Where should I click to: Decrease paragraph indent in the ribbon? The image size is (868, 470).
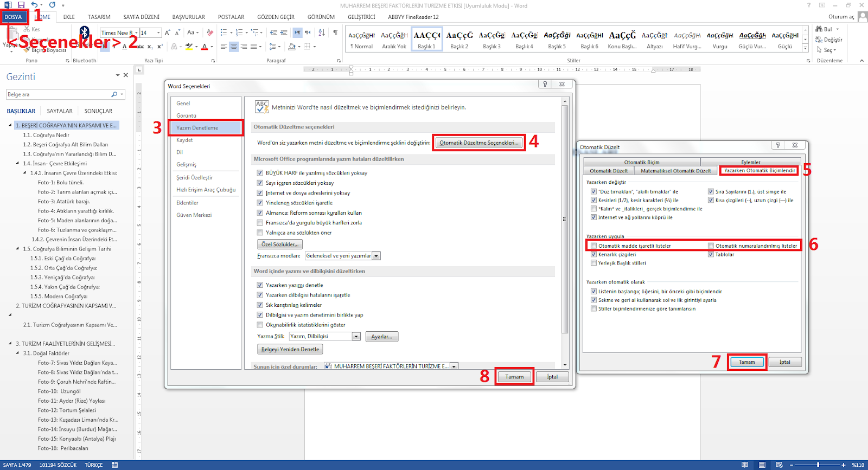click(x=273, y=33)
